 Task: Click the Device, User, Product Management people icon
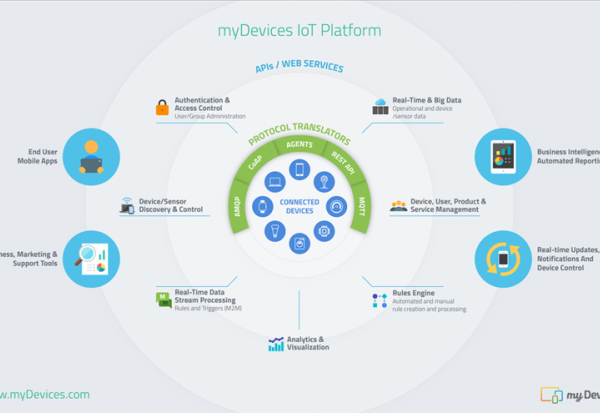pyautogui.click(x=398, y=207)
